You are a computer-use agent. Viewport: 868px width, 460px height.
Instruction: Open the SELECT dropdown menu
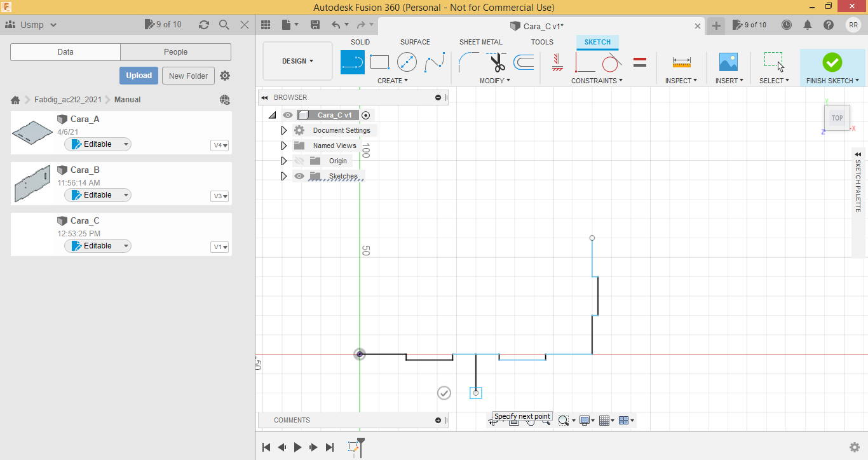pos(774,81)
